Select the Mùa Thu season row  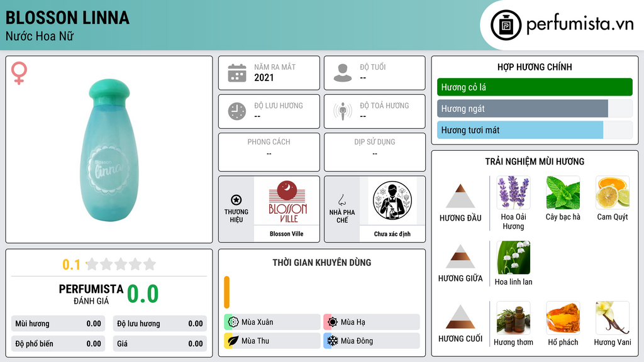272,341
